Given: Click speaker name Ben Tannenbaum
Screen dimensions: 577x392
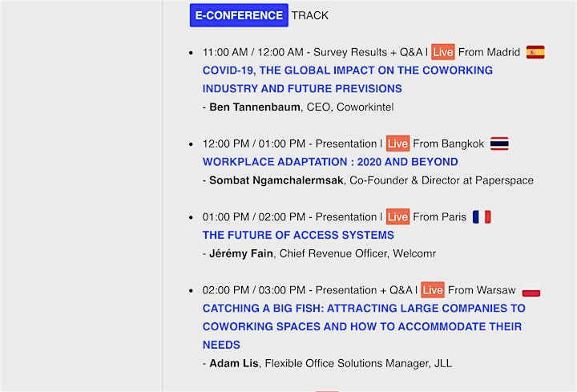Looking at the screenshot, I should 255,107.
